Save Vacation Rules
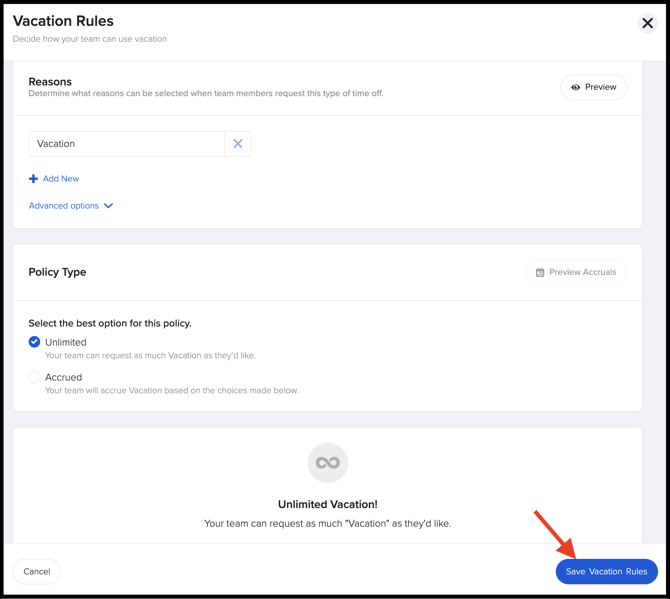 point(606,571)
